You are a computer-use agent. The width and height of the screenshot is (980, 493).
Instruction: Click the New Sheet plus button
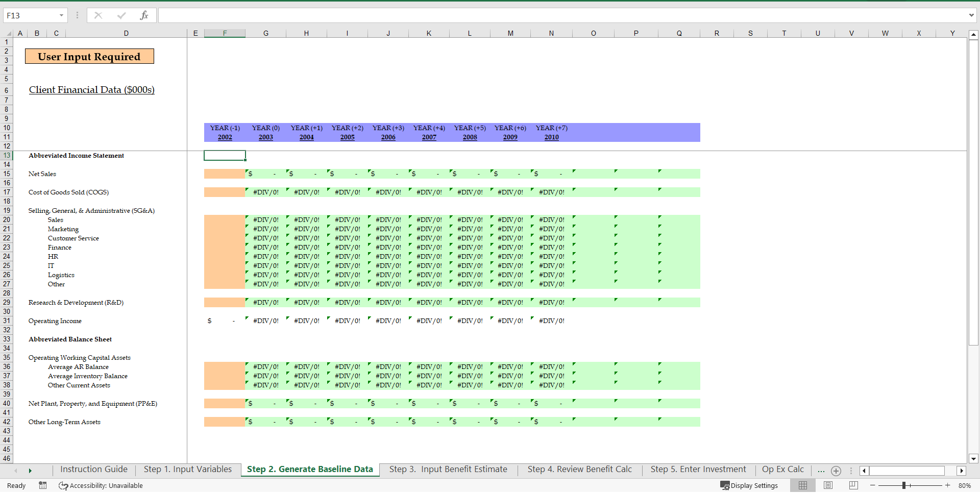click(836, 471)
